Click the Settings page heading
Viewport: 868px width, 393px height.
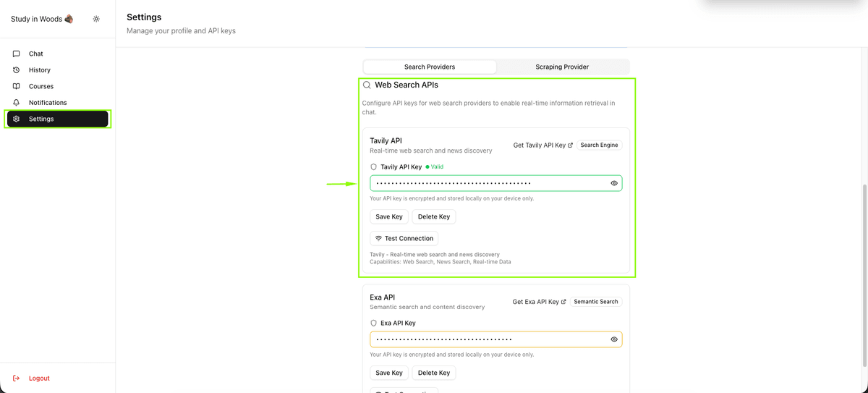click(x=144, y=17)
